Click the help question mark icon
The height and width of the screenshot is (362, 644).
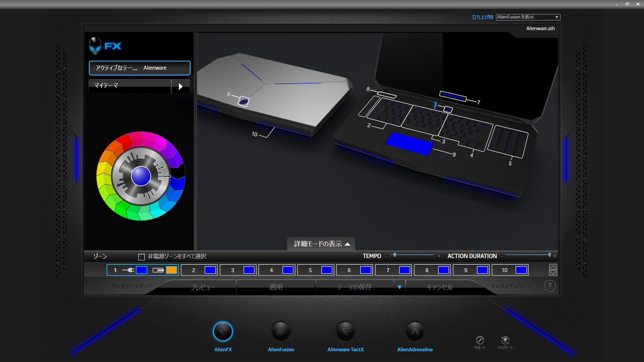coord(550,286)
